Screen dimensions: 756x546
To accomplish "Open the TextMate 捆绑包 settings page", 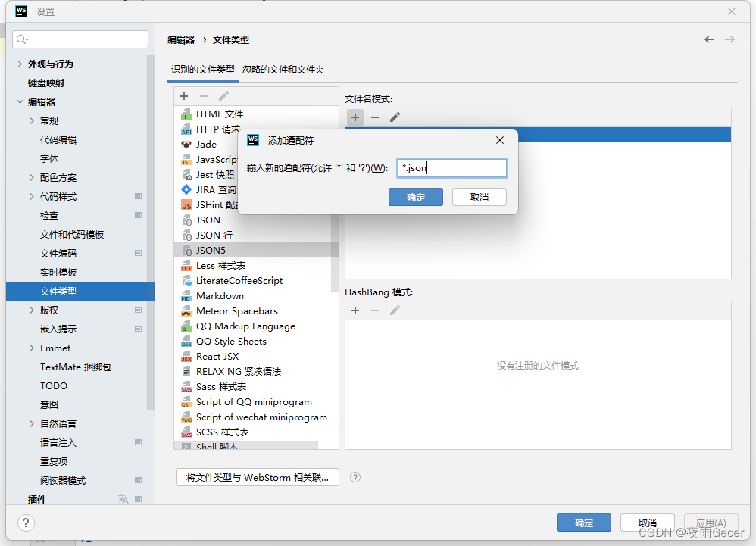I will [76, 367].
